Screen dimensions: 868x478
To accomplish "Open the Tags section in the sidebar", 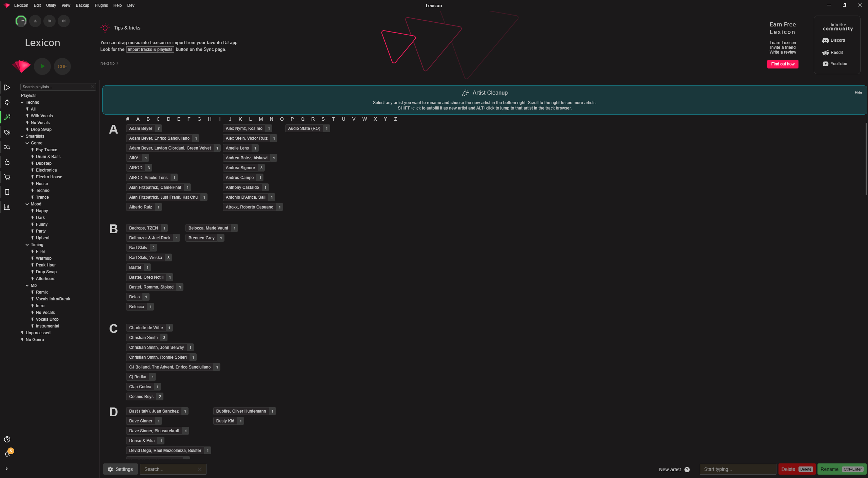I will 7,132.
